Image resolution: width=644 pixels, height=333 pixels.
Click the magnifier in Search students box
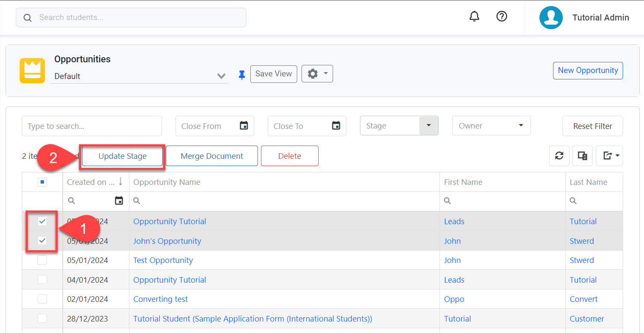tap(28, 18)
